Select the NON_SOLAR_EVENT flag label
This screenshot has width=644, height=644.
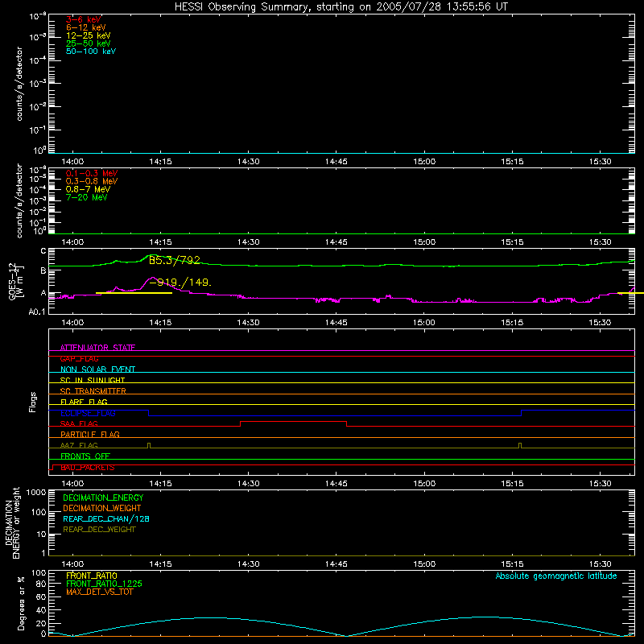click(x=97, y=369)
